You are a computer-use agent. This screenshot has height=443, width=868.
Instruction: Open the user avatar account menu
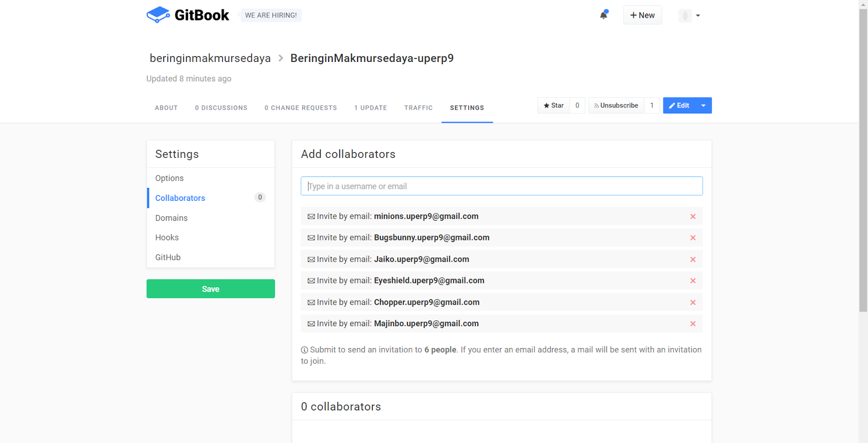(690, 16)
